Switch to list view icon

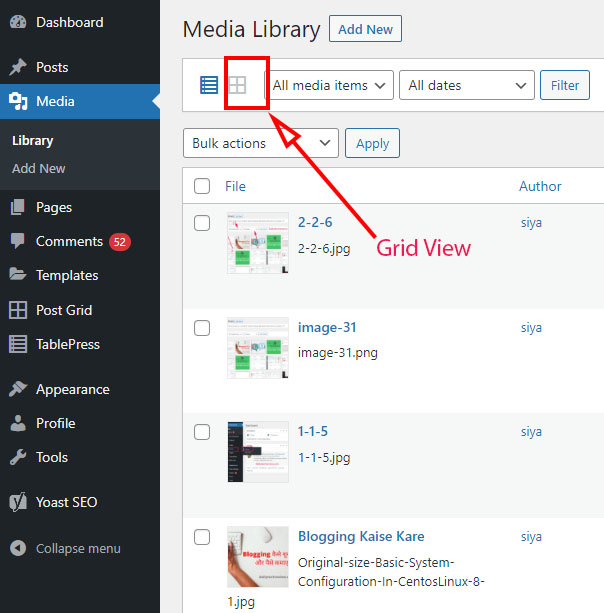coord(209,85)
